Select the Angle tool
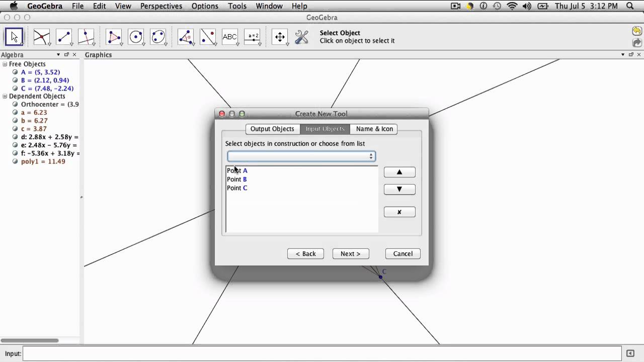Image resolution: width=644 pixels, height=362 pixels. point(186,37)
